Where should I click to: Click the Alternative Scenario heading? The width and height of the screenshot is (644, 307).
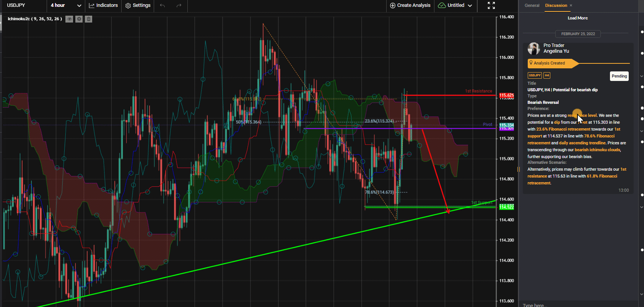[x=547, y=162]
